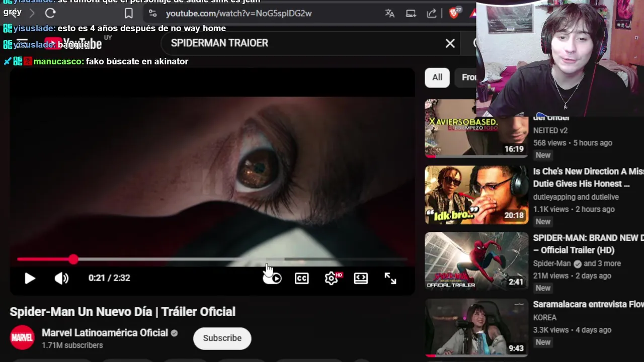This screenshot has height=362, width=644.
Task: Go to YouTube home via logo
Action: click(73, 44)
